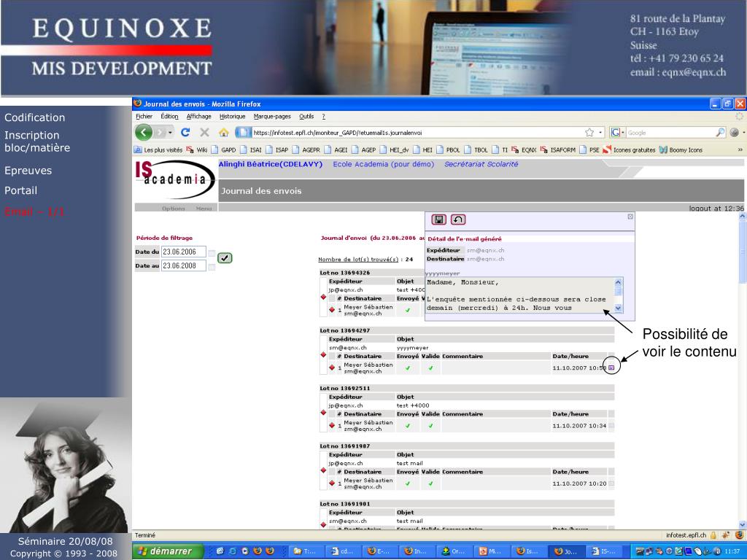Click the Google search input field
Screen dimensions: 747x560
(670, 133)
